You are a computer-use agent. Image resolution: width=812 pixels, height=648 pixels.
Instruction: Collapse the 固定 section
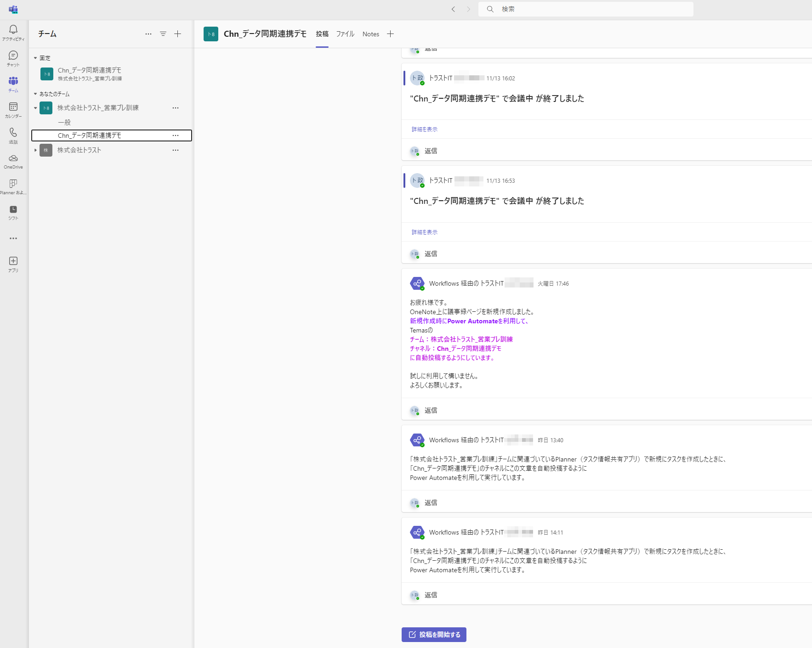tap(35, 58)
